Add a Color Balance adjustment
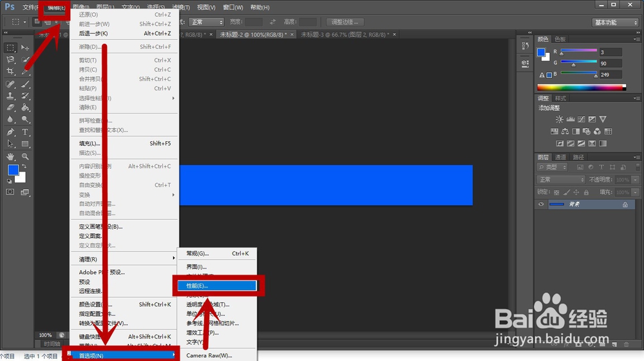Screen dimensions: 644x361 pyautogui.click(x=565, y=132)
